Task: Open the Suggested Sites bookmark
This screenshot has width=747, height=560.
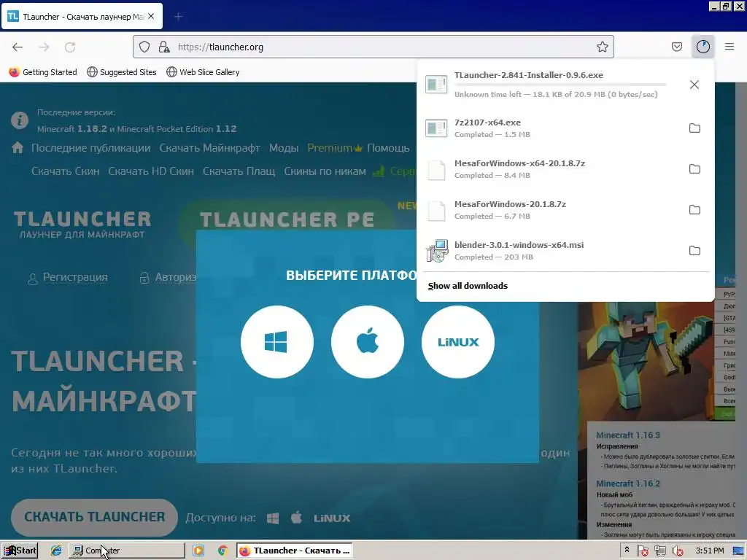Action: coord(122,72)
